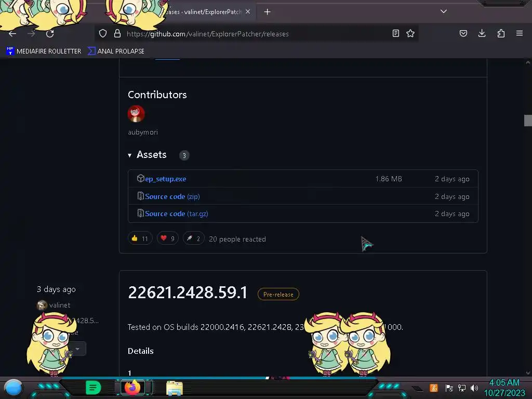Click the scrollbar down arrow
532x399 pixels.
pos(528,373)
